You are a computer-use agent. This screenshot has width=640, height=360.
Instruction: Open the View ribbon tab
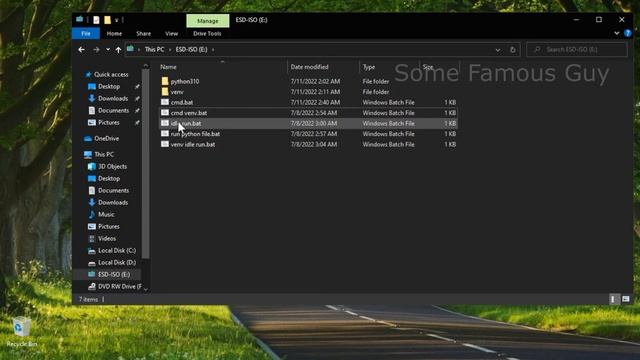[x=171, y=33]
